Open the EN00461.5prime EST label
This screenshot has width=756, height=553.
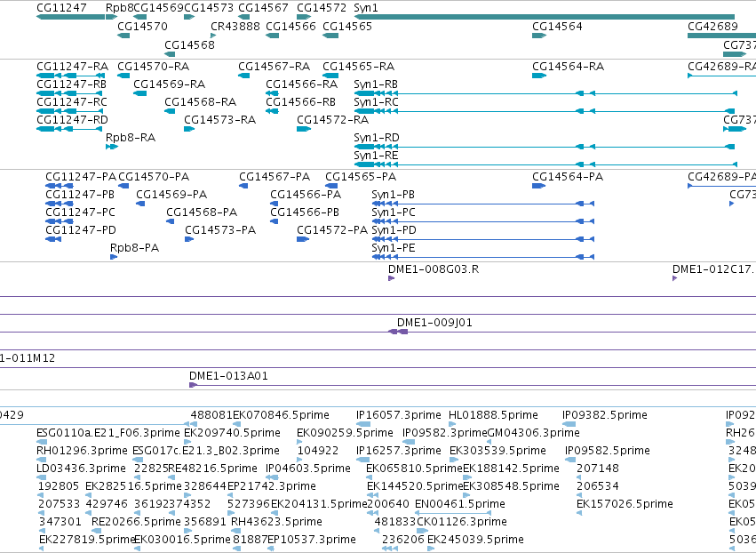pyautogui.click(x=460, y=504)
